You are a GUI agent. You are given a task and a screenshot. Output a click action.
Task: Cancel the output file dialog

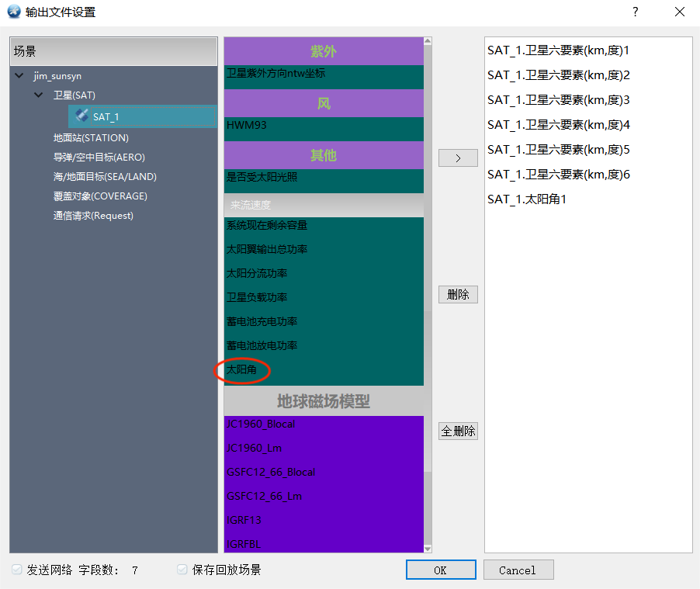(x=518, y=570)
